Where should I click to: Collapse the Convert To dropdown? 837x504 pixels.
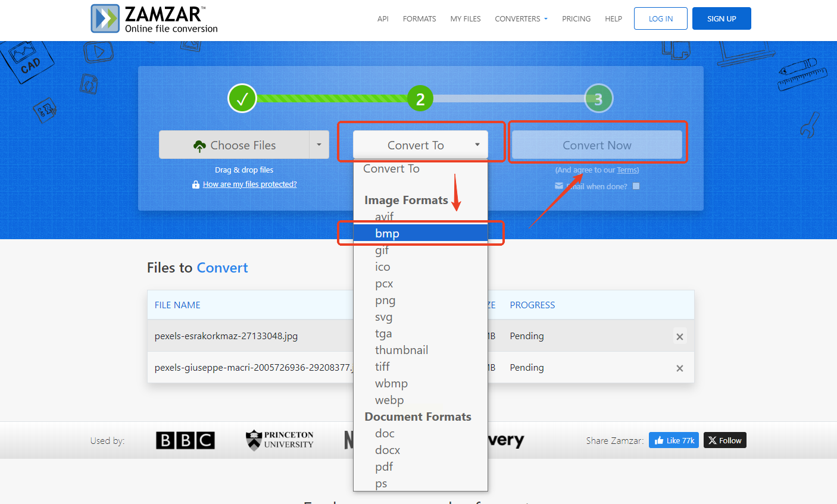coord(420,145)
